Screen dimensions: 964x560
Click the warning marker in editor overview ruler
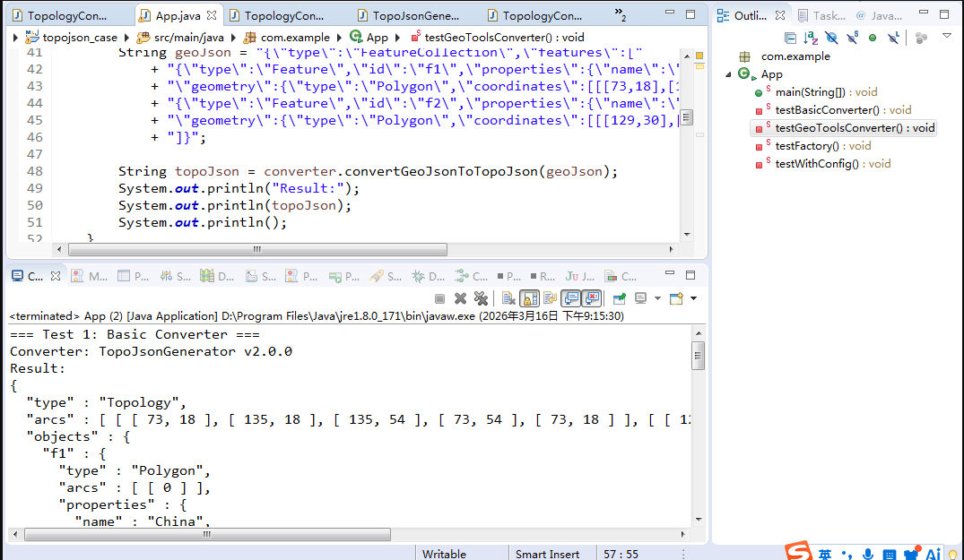pyautogui.click(x=699, y=66)
